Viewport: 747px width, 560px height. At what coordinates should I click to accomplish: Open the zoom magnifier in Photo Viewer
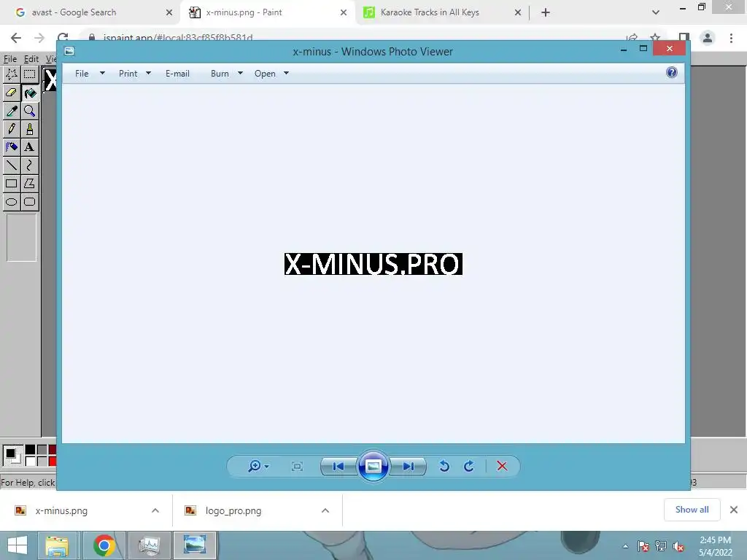point(258,466)
